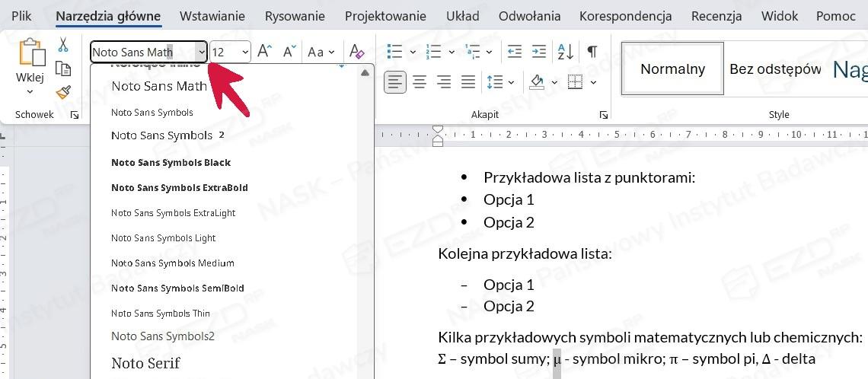Increase font size with the larger A
The height and width of the screenshot is (379, 868).
[x=264, y=52]
